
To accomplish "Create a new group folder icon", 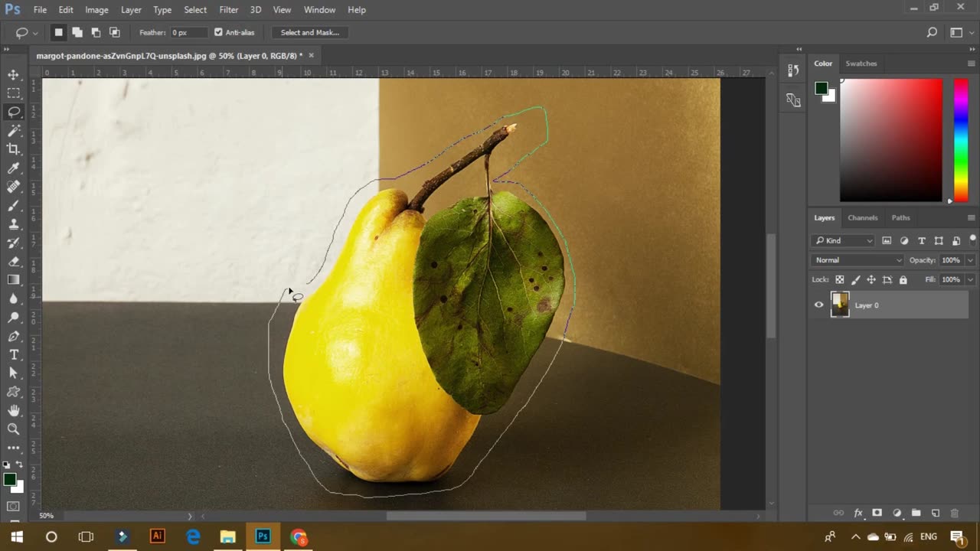I will pyautogui.click(x=916, y=513).
